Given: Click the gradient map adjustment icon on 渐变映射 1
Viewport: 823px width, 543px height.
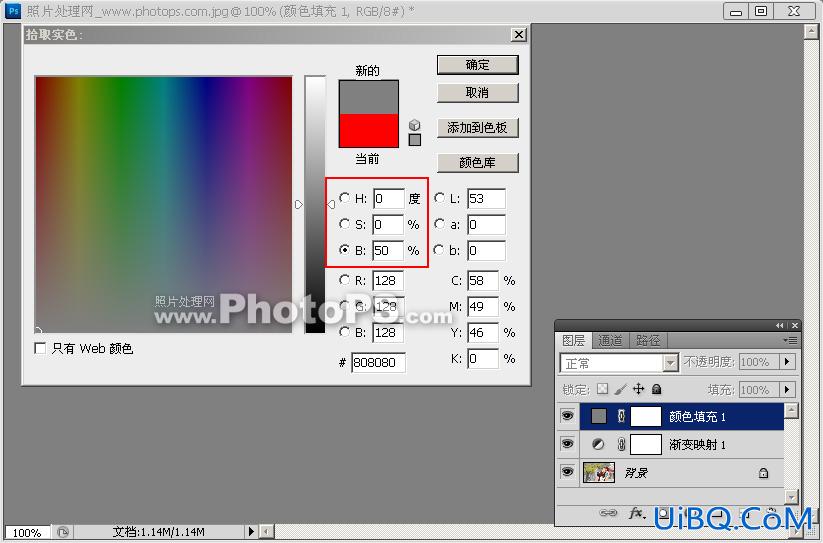Looking at the screenshot, I should pos(598,444).
